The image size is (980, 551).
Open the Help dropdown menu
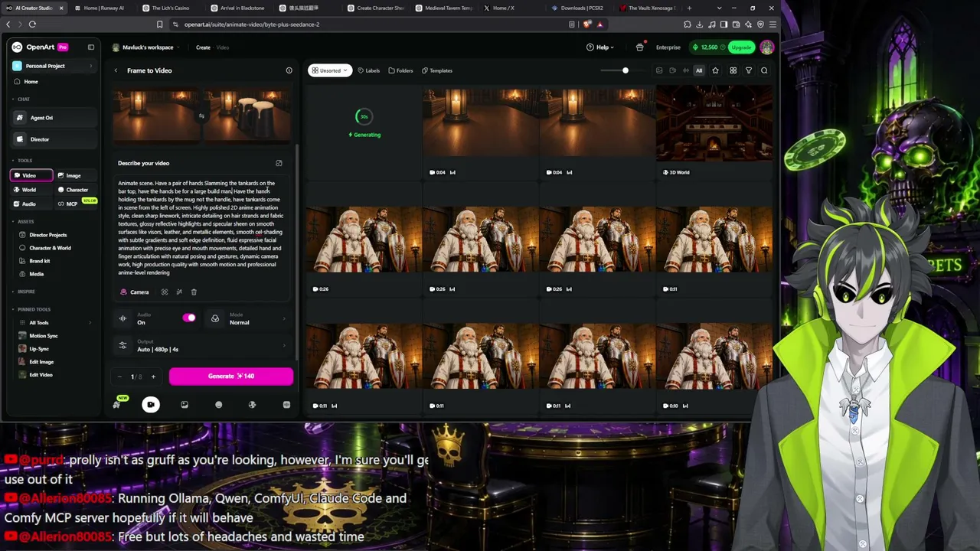[599, 47]
